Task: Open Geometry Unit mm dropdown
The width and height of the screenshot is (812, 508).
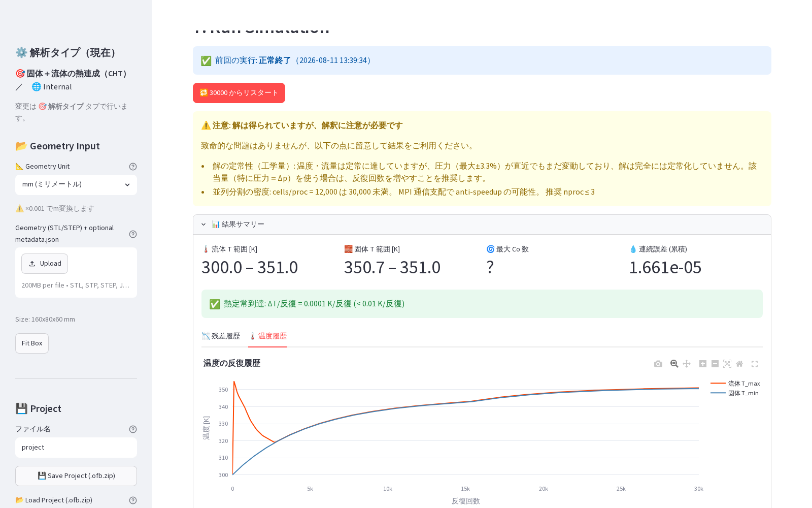Action: pyautogui.click(x=76, y=185)
